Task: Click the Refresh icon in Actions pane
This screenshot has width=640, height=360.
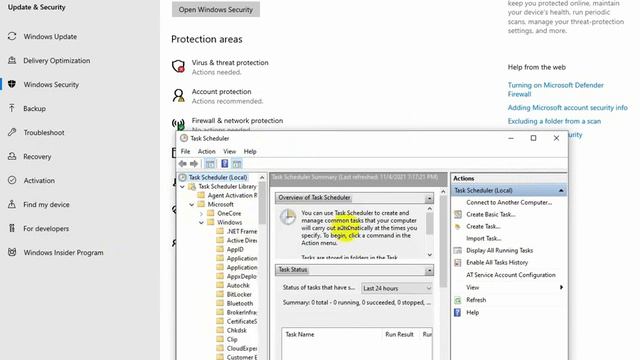Action: click(x=458, y=300)
